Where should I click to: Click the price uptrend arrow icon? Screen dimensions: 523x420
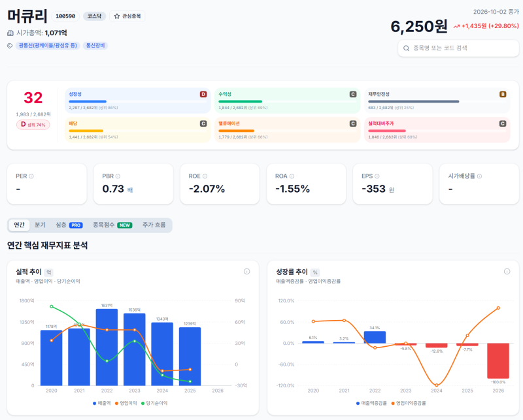(x=456, y=26)
